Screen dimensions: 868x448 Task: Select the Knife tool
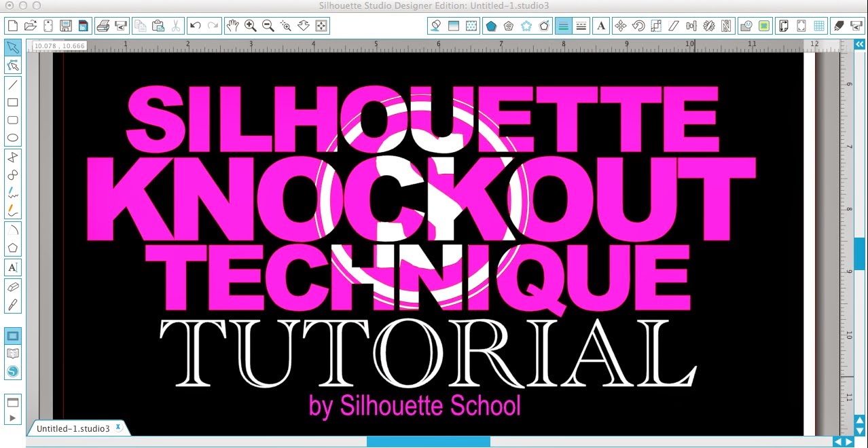(x=12, y=302)
